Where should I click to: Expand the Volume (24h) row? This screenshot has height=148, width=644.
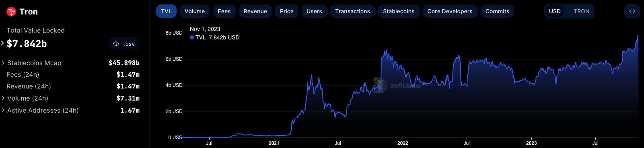[x=3, y=98]
